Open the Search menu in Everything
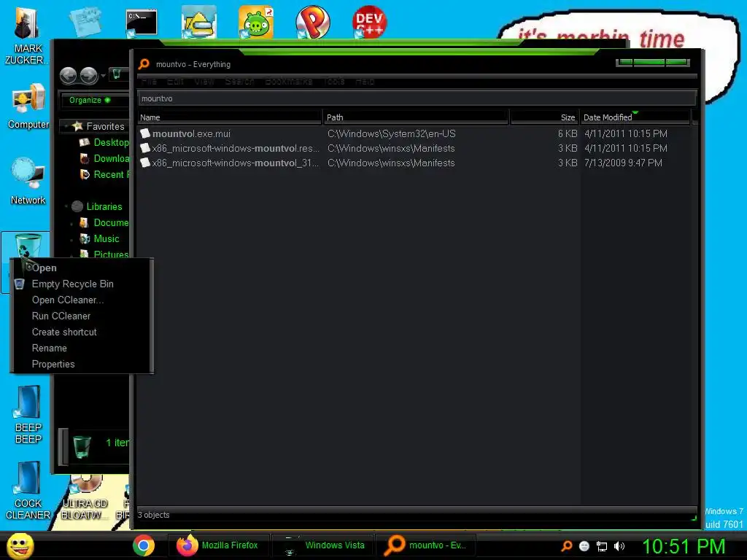This screenshot has height=560, width=747. (239, 82)
